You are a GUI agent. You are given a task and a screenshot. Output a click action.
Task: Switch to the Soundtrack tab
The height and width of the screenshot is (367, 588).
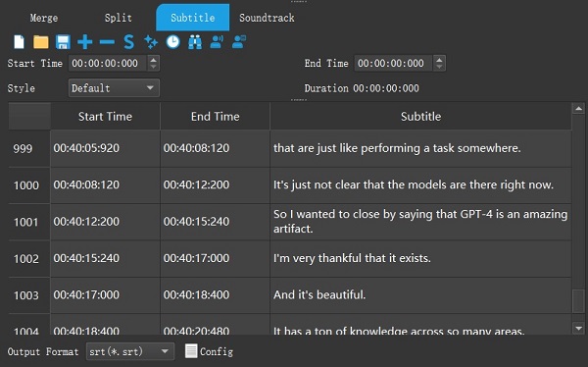coord(267,18)
